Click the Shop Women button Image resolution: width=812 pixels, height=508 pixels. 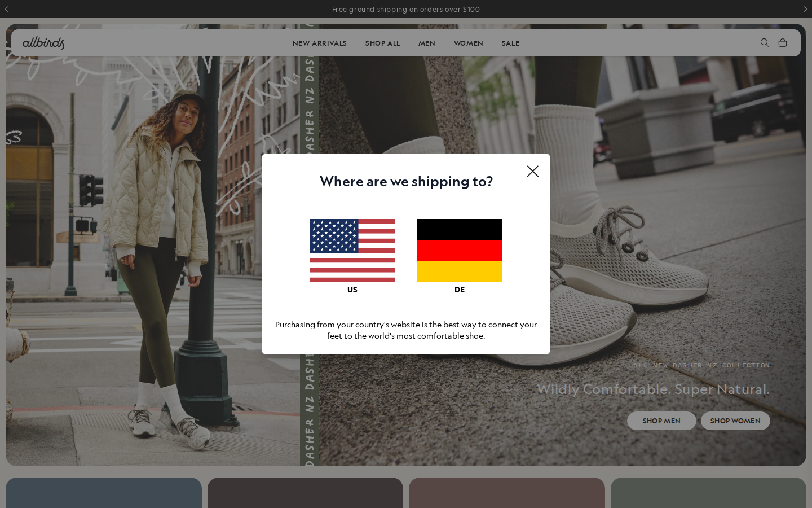pos(735,421)
